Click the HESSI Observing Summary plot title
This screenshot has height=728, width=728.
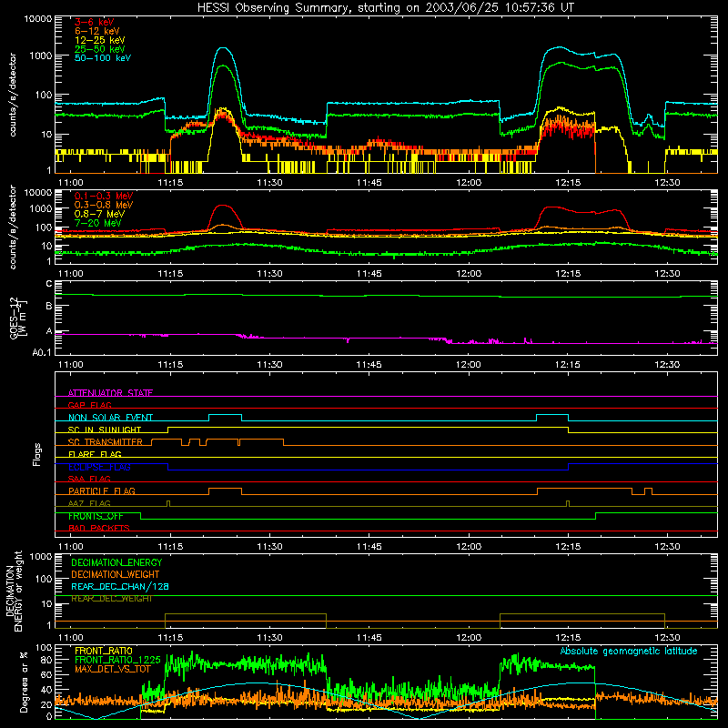(x=385, y=7)
